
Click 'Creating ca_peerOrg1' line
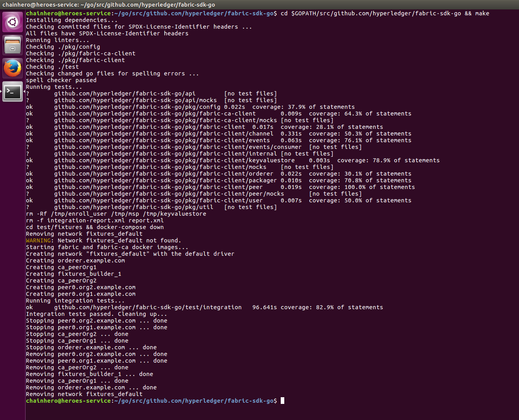[61, 267]
